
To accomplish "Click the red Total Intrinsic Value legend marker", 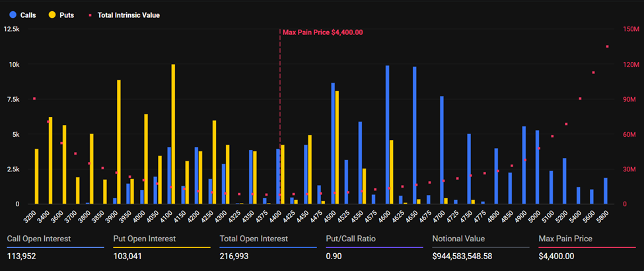I will coord(90,15).
